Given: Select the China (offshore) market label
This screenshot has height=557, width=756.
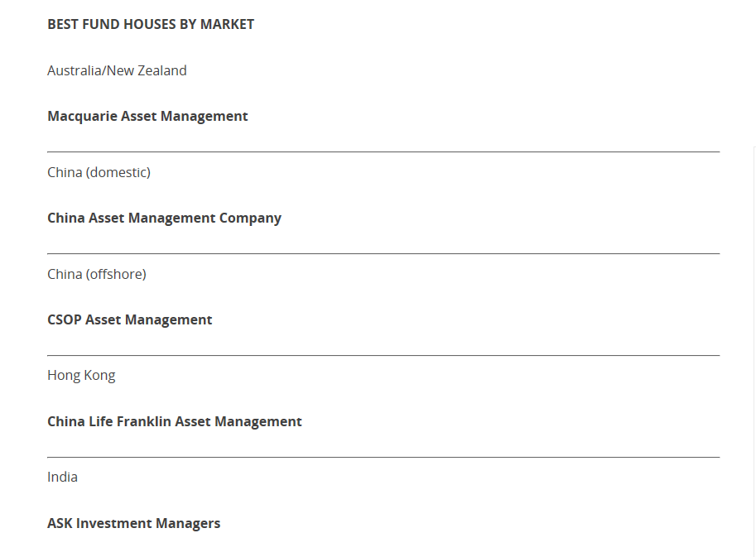Looking at the screenshot, I should tap(96, 274).
